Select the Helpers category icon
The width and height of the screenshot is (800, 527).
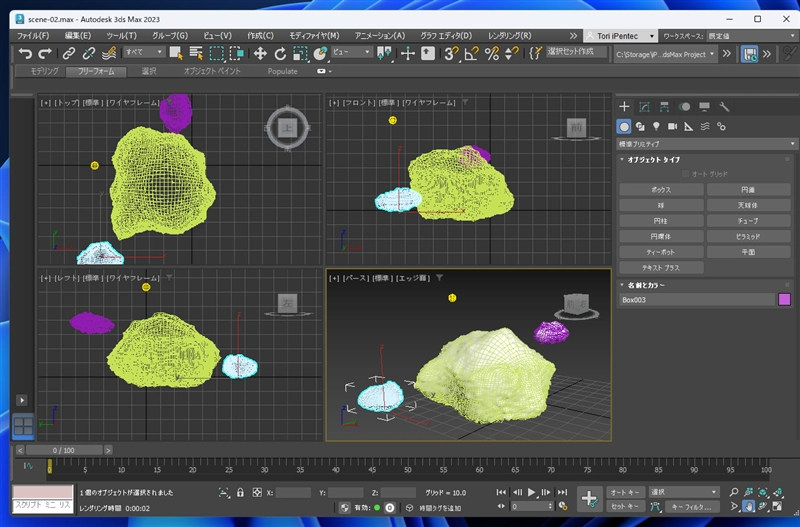click(688, 126)
